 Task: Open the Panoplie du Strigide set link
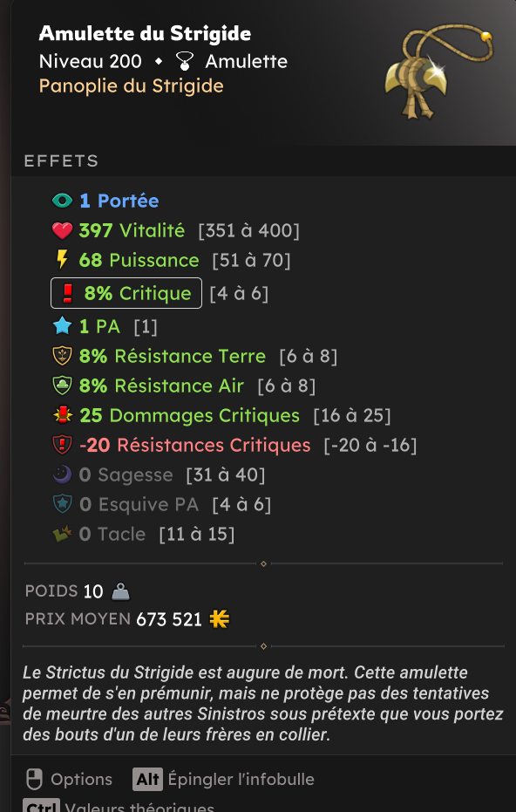pos(132,85)
